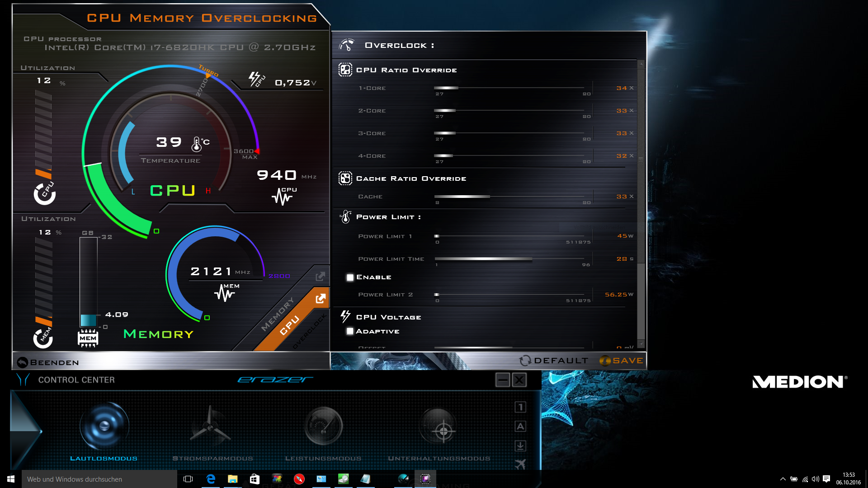The width and height of the screenshot is (868, 488).
Task: Toggle Adaptive CPU voltage checkbox
Action: pos(350,331)
